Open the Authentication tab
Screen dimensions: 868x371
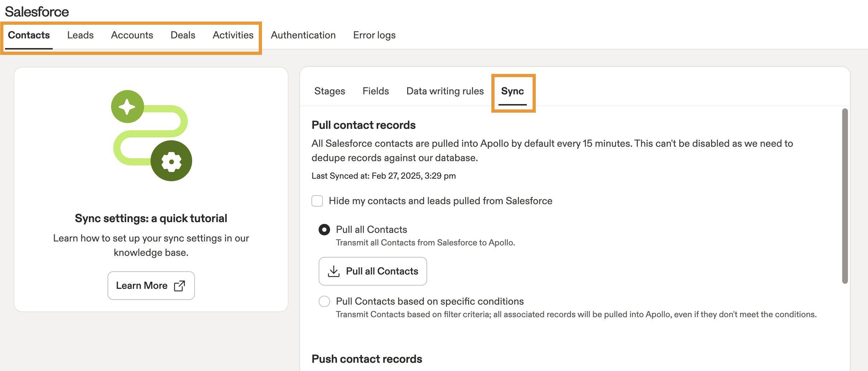[x=303, y=35]
